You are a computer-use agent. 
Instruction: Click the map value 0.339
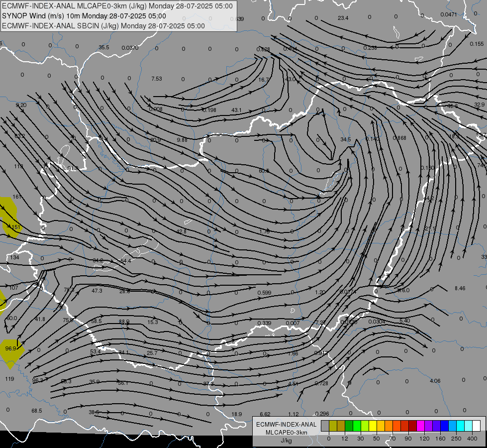(264, 323)
